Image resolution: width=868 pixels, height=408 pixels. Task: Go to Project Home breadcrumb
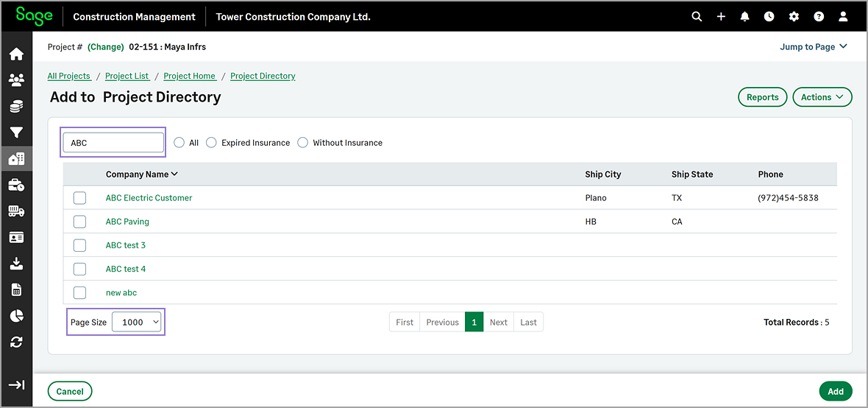pos(190,76)
